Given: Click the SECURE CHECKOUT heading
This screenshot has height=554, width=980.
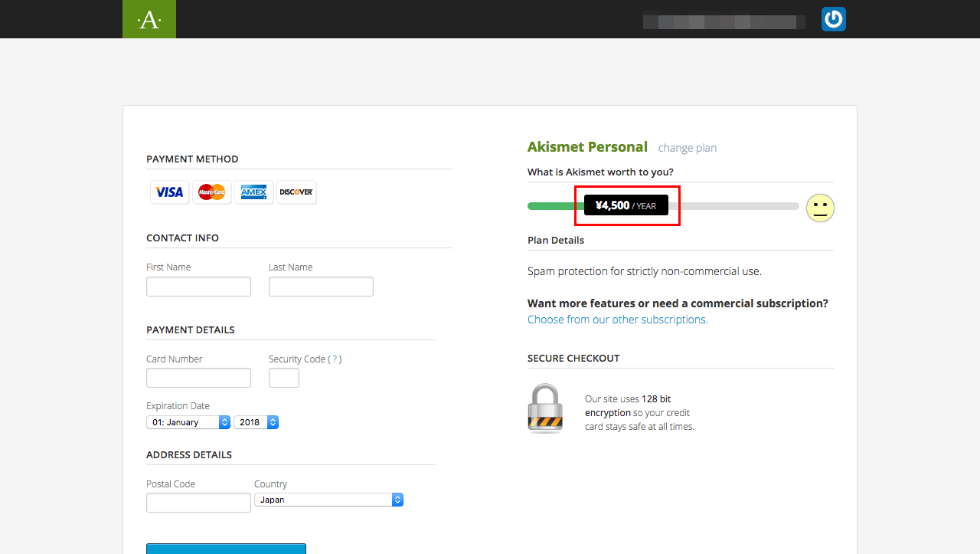Looking at the screenshot, I should (x=573, y=359).
